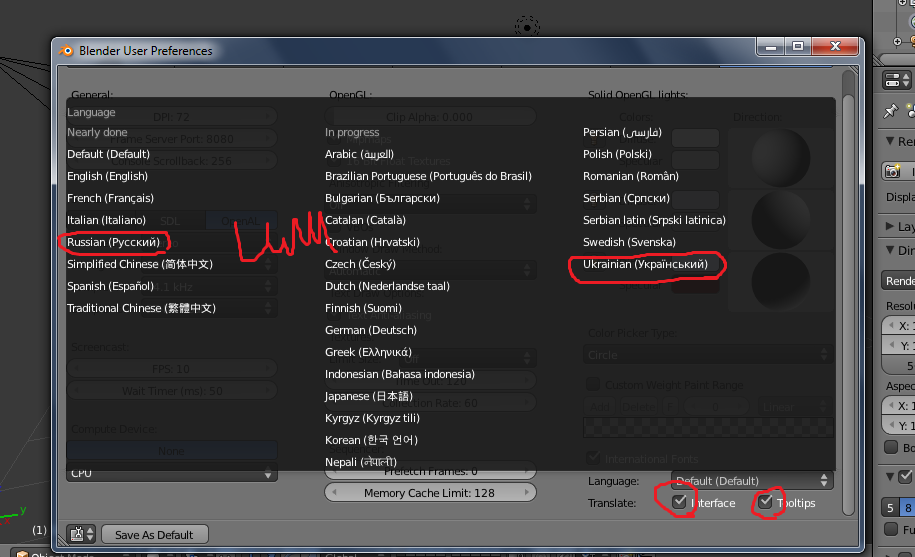Click the render camera image button

[893, 171]
